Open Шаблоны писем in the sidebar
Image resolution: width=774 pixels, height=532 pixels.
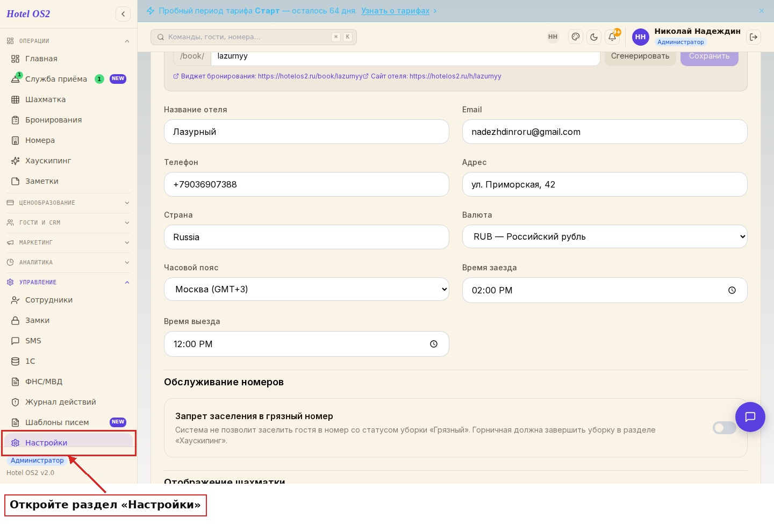coord(69,422)
